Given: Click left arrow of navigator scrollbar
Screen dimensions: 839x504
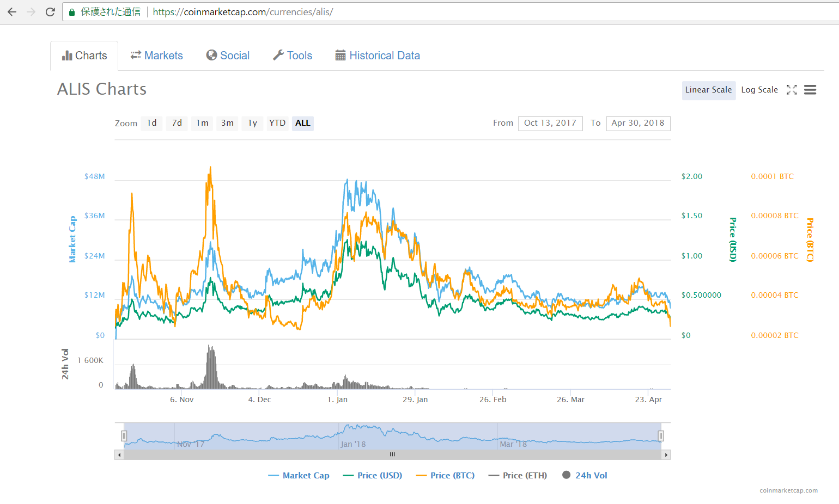Looking at the screenshot, I should pos(119,454).
